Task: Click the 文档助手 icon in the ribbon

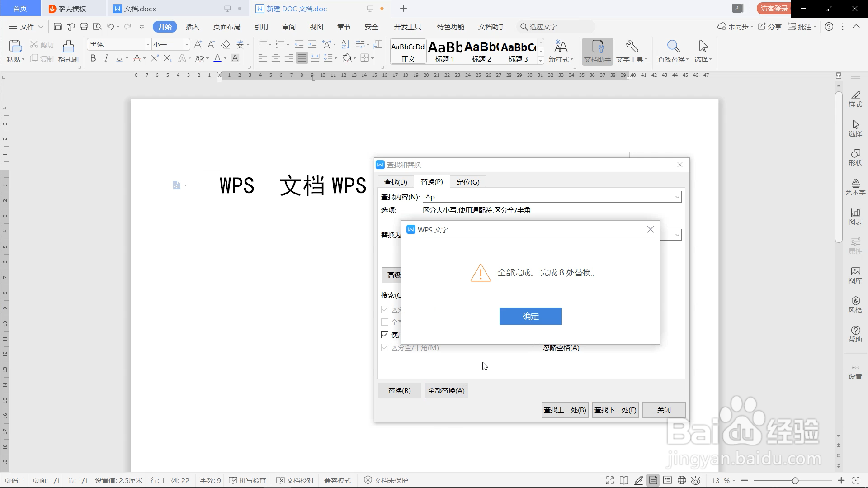Action: 598,50
